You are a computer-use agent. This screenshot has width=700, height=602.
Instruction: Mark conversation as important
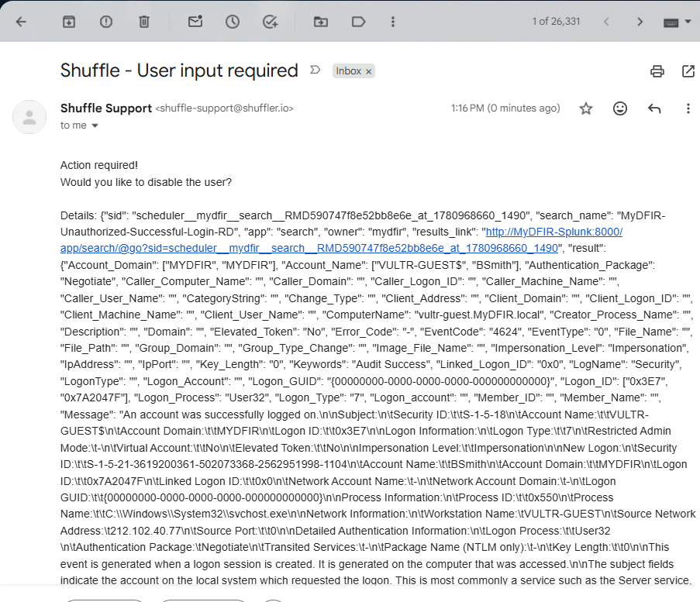(316, 70)
